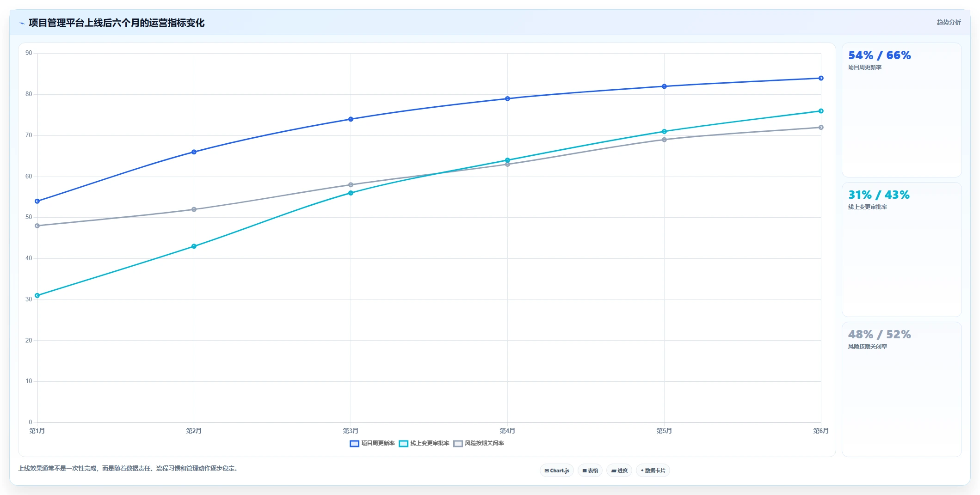This screenshot has width=980, height=495.
Task: Select the 第1月 point on 项目周更新率 line
Action: click(37, 201)
